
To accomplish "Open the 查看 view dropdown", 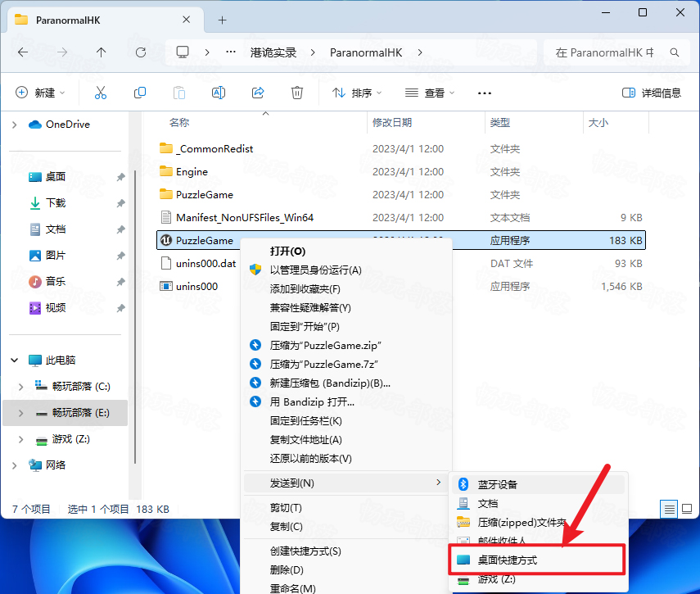I will pyautogui.click(x=430, y=93).
